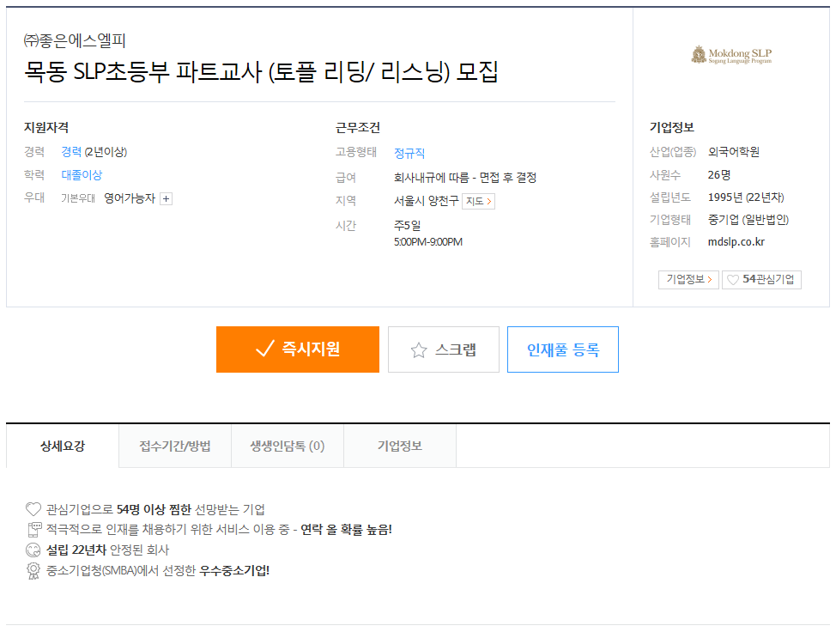Click the award ribbon icon beside 우수중소기업
Viewport: 836px width, 644px height.
click(x=33, y=571)
